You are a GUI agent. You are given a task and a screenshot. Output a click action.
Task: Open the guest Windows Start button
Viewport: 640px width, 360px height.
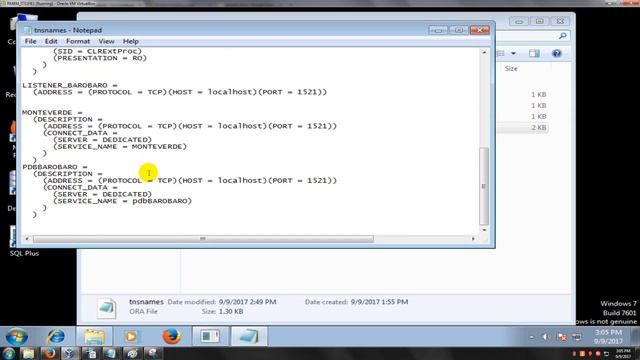(17, 337)
